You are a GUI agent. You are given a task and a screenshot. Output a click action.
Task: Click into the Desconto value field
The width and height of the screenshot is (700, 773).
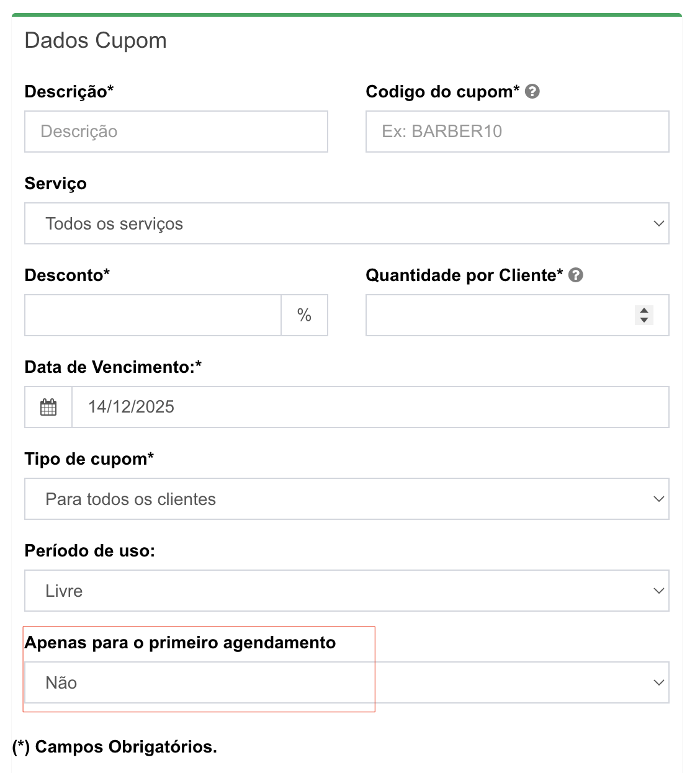(153, 315)
